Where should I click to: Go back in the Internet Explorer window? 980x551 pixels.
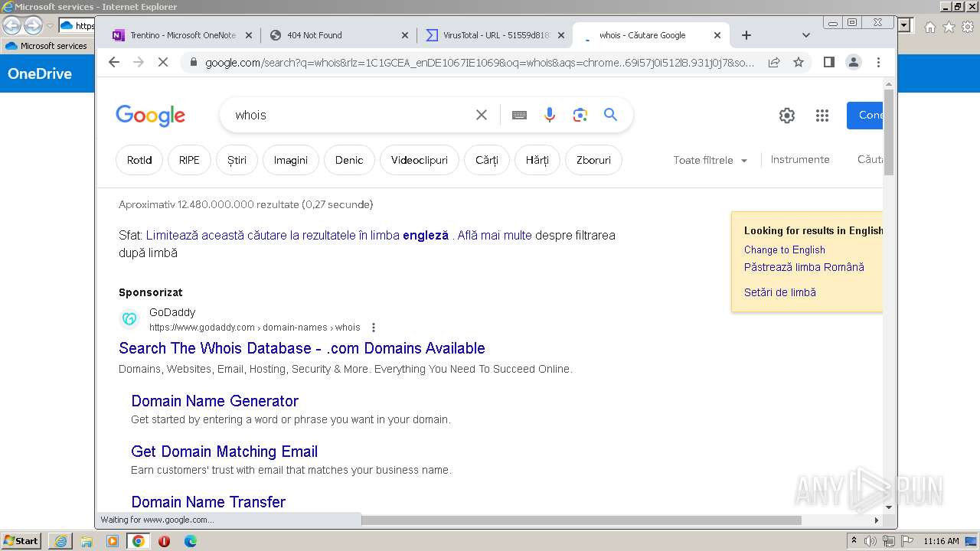12,25
